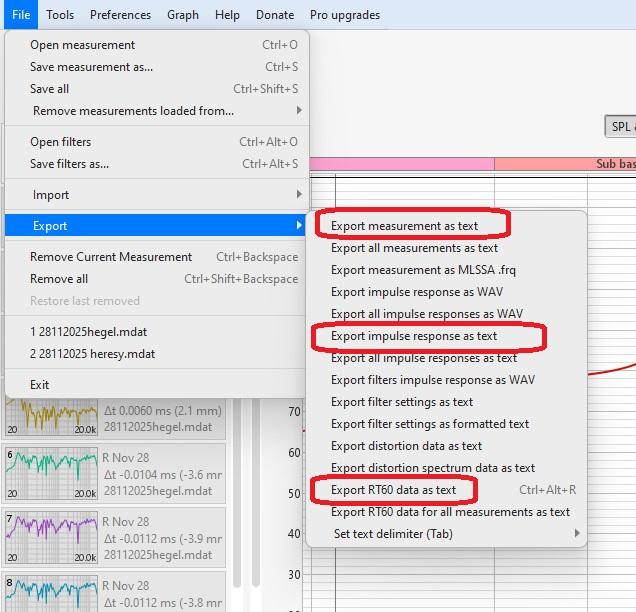The width and height of the screenshot is (636, 612).
Task: Select Export distortion data as text
Action: [406, 446]
